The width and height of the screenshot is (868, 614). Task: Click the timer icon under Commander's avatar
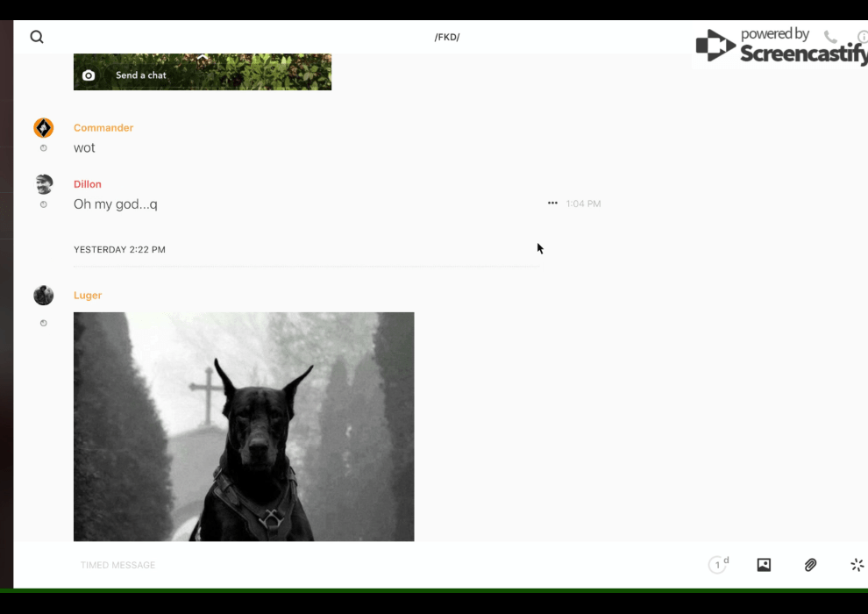click(44, 148)
